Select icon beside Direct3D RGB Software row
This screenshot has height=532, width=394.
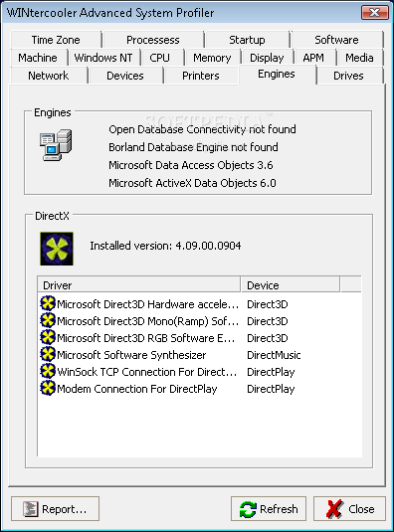(x=48, y=337)
